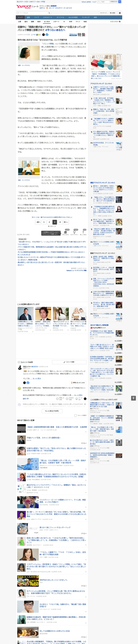Click the #今つらいあなたへ hashtag in title
138x644 pixels.
[x=55, y=30]
